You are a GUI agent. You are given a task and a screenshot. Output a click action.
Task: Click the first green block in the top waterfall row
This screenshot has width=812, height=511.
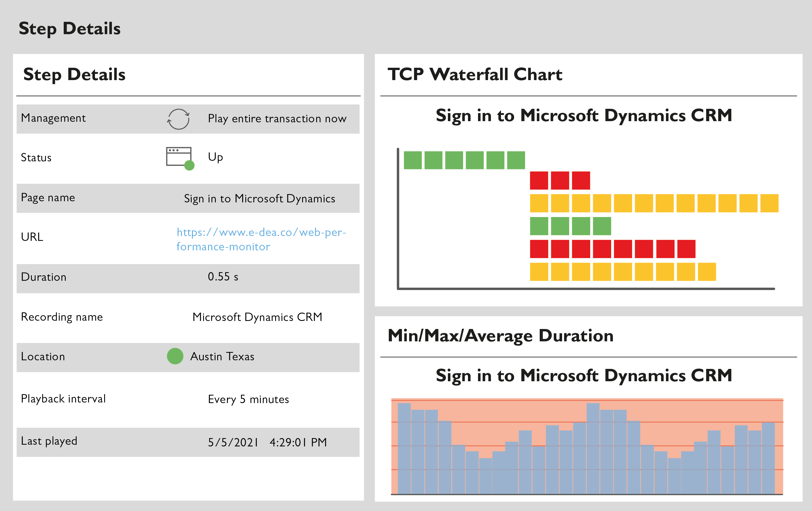tap(413, 160)
